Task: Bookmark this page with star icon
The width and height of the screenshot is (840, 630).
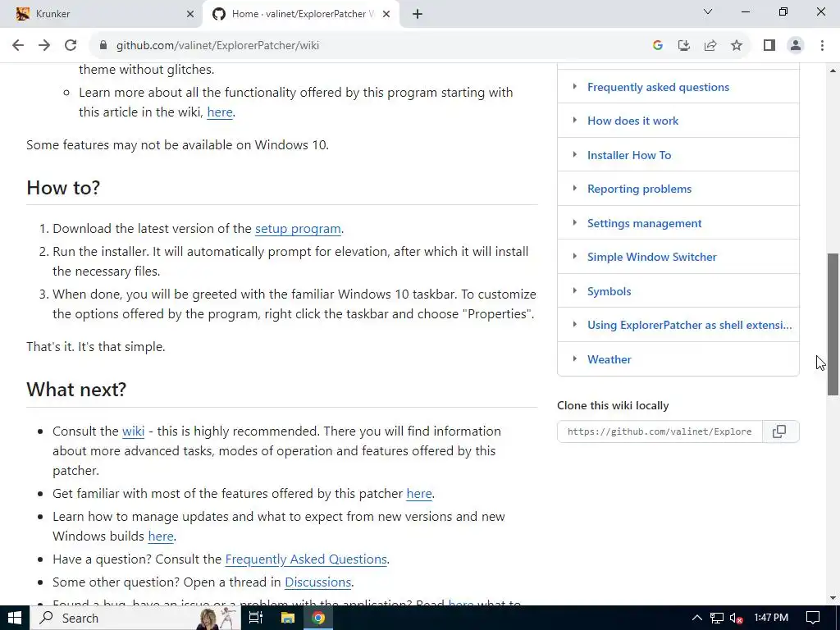Action: pos(737,46)
